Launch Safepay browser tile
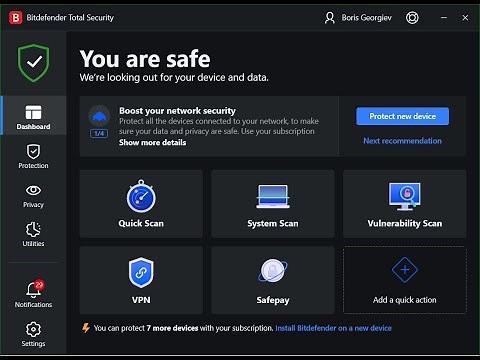Screen dimensions: 480x360 tap(273, 280)
